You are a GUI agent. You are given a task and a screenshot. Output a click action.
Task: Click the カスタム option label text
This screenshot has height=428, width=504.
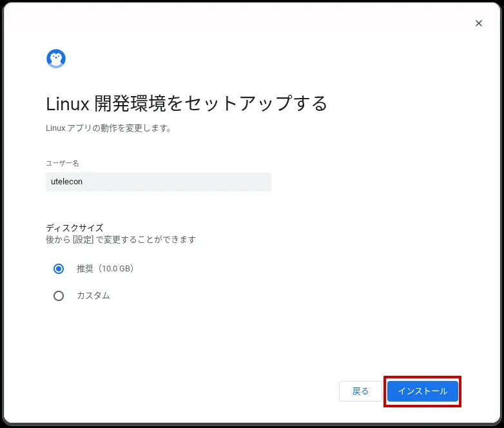pyautogui.click(x=93, y=295)
